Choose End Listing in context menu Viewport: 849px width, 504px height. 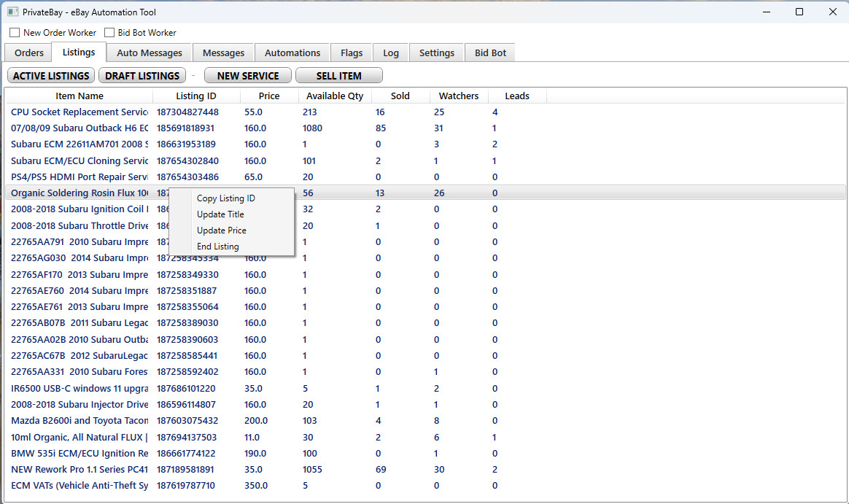218,247
